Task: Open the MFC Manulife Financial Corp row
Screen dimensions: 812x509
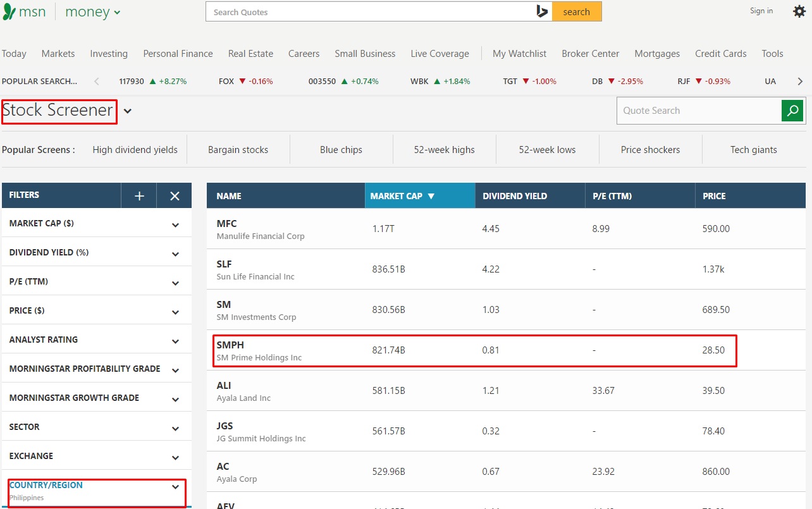Action: pos(506,229)
